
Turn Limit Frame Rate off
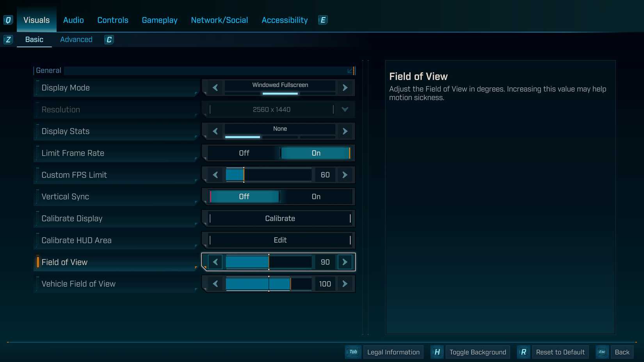coord(244,153)
